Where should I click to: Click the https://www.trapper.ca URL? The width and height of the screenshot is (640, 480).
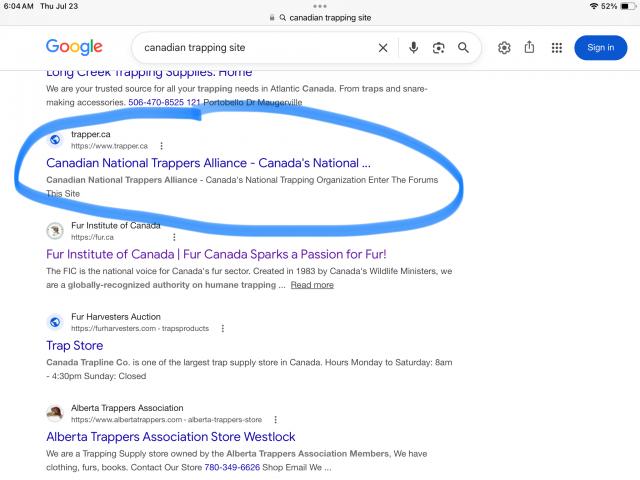109,146
